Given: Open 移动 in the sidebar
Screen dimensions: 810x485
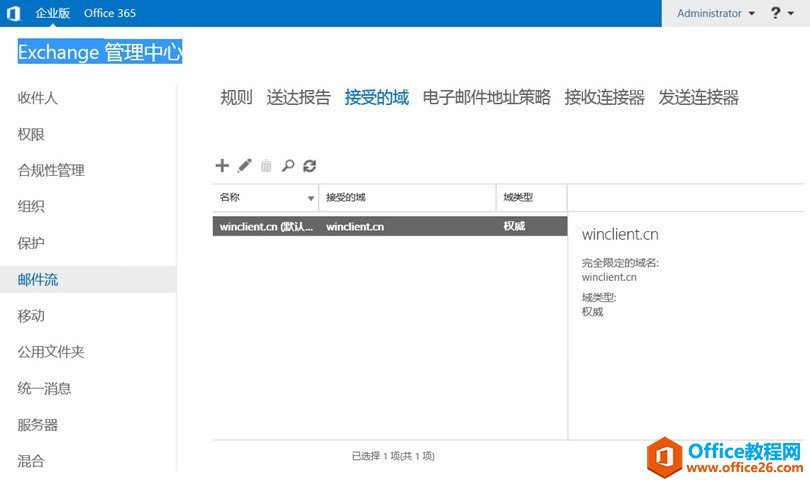Looking at the screenshot, I should coord(31,316).
